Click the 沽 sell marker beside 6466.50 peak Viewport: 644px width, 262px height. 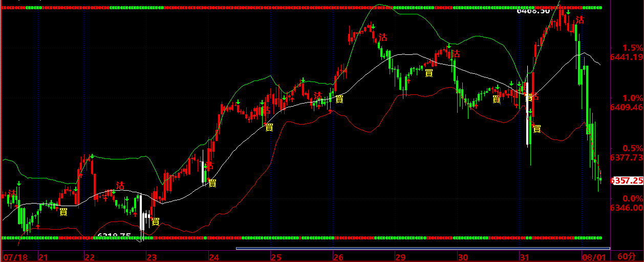(x=580, y=20)
